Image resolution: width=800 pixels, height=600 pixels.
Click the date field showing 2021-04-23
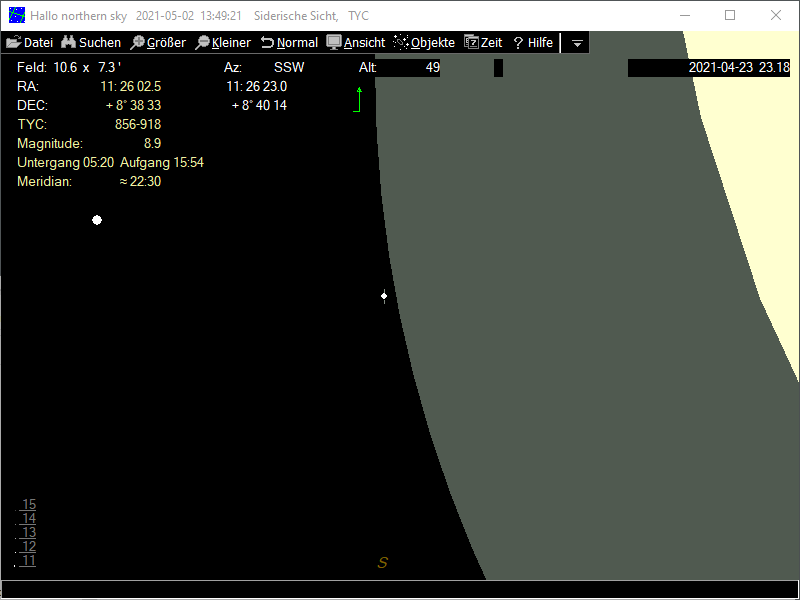pos(709,68)
